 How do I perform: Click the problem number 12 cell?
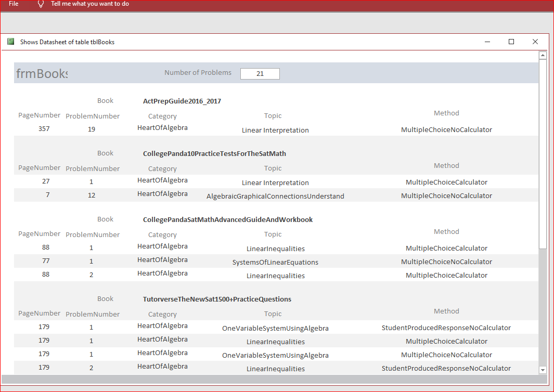point(92,195)
